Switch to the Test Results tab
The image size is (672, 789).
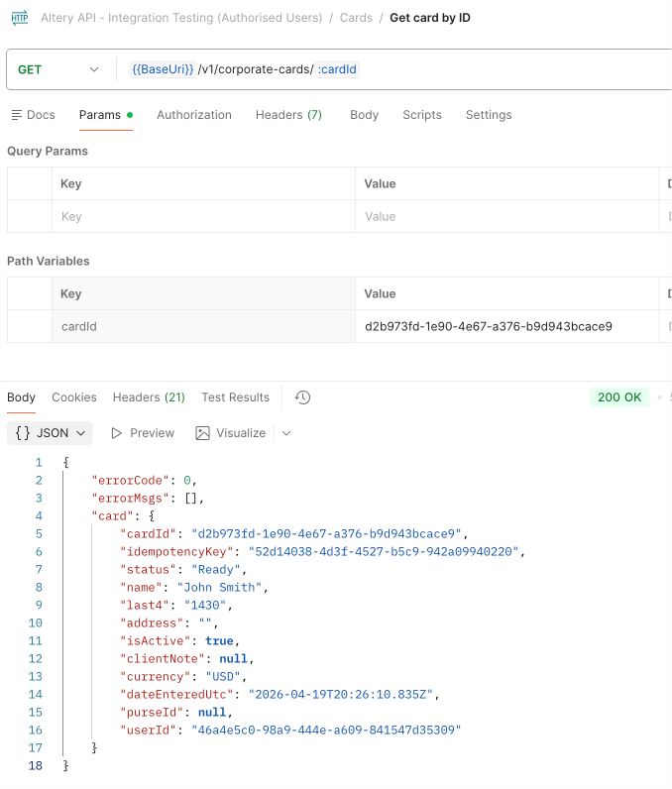coord(236,397)
